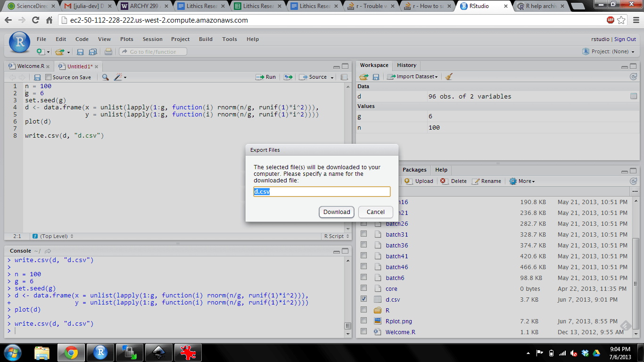Image resolution: width=644 pixels, height=362 pixels.
Task: Click the compile notebook icon in editor toolbar
Action: [344, 77]
